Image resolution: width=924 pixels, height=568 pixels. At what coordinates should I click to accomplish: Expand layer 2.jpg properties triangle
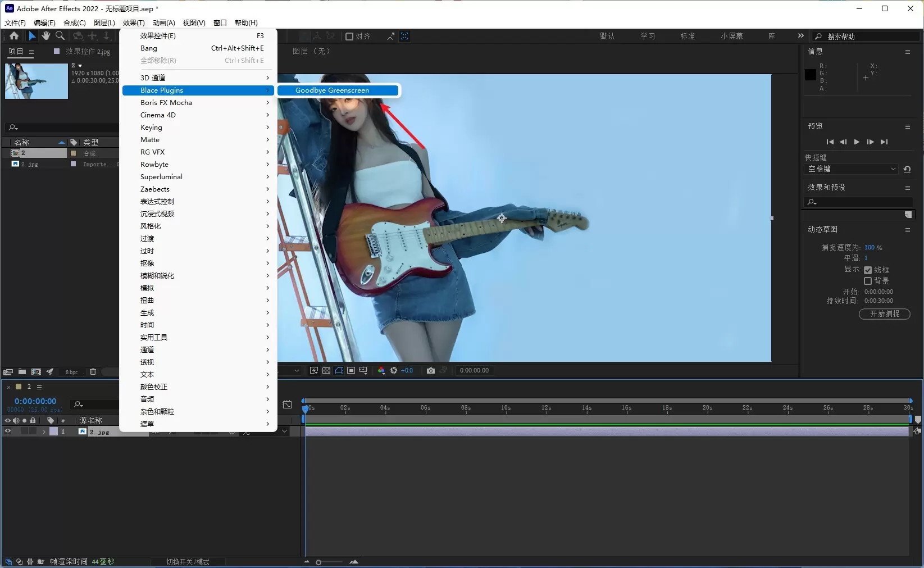(x=44, y=431)
